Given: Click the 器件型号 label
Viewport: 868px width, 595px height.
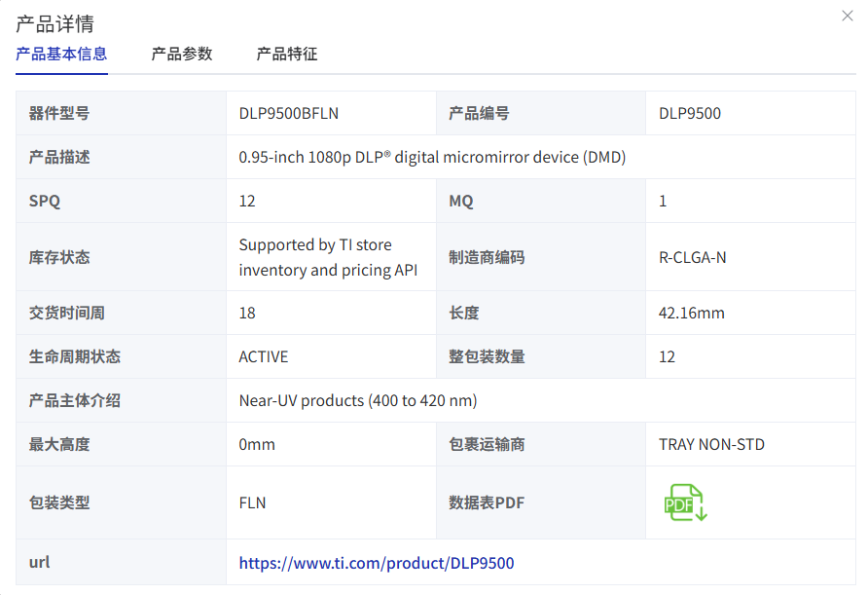Looking at the screenshot, I should [x=59, y=114].
